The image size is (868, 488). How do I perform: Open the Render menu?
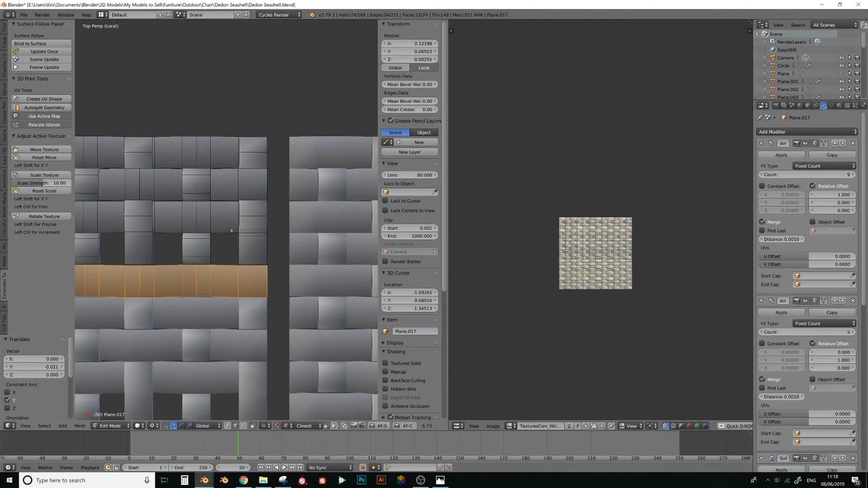(42, 15)
